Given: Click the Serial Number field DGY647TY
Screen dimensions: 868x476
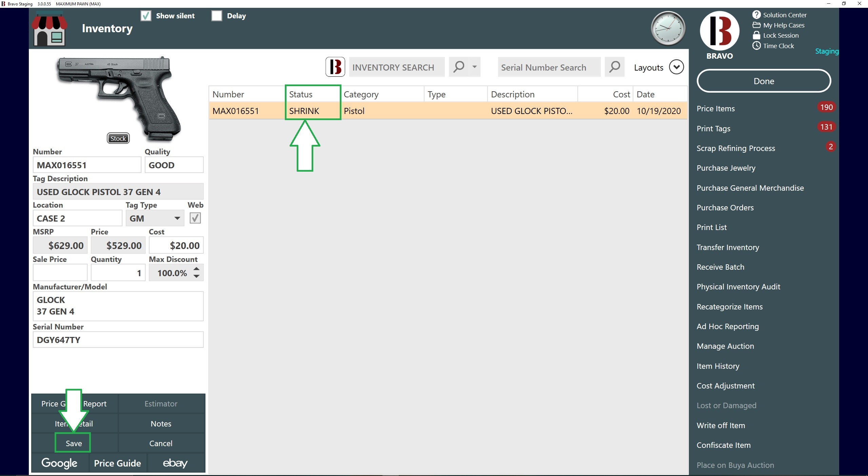Looking at the screenshot, I should click(118, 340).
